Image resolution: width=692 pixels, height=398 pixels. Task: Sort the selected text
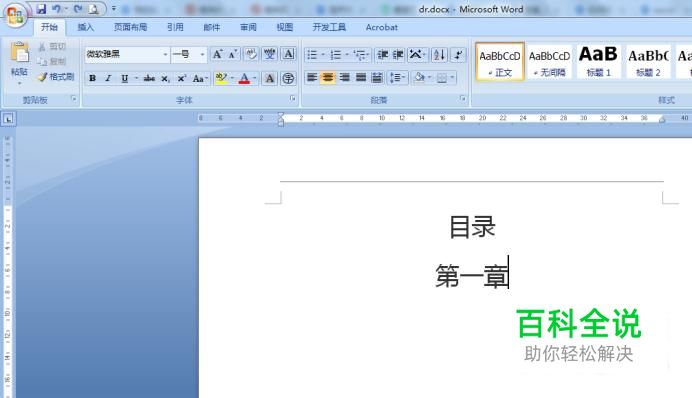(439, 55)
